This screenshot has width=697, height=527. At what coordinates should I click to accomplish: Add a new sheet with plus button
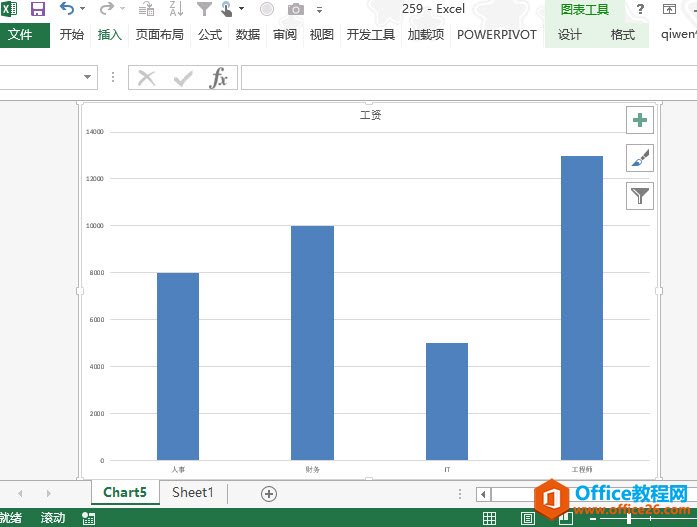pos(268,493)
